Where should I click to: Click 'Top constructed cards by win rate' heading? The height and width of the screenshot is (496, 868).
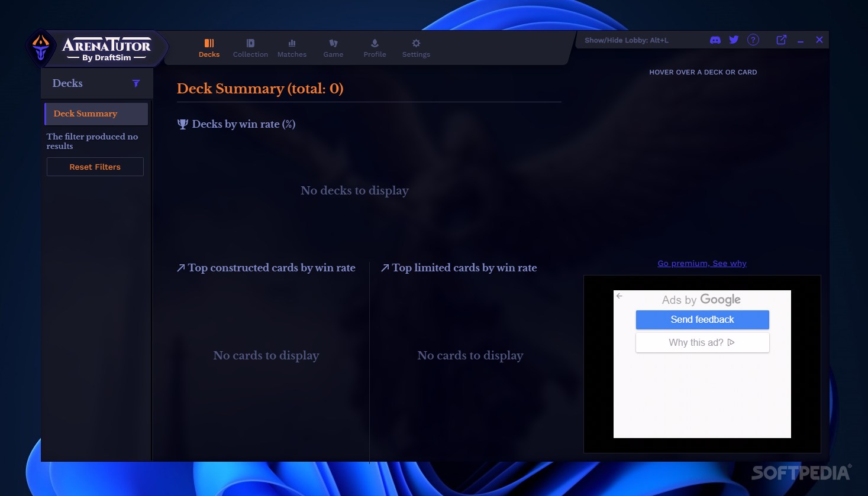click(x=272, y=268)
